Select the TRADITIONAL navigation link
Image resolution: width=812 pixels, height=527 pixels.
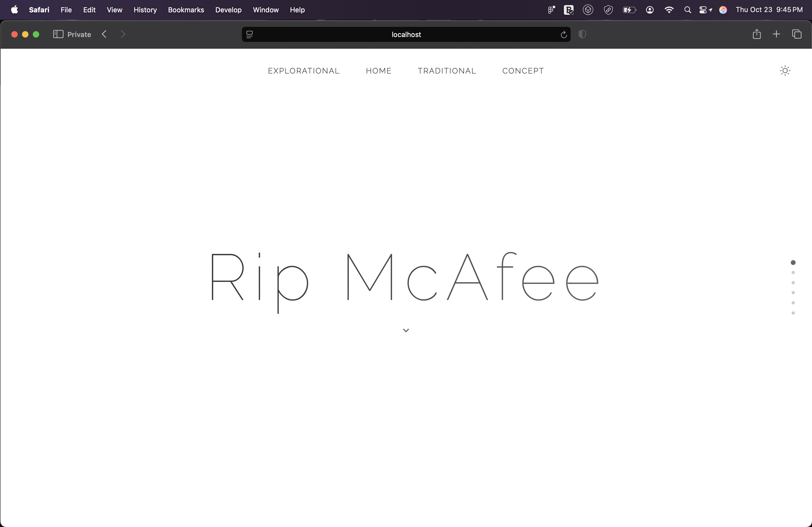click(x=446, y=71)
